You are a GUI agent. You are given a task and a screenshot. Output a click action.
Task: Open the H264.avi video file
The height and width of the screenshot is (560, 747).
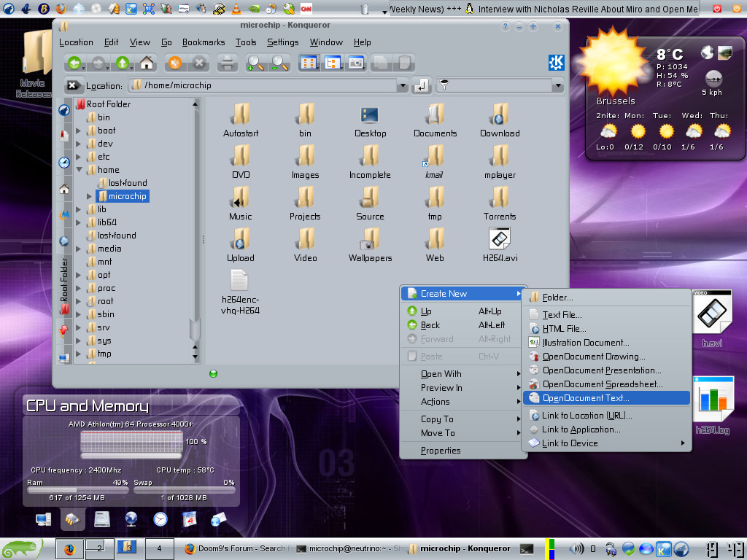coord(500,245)
